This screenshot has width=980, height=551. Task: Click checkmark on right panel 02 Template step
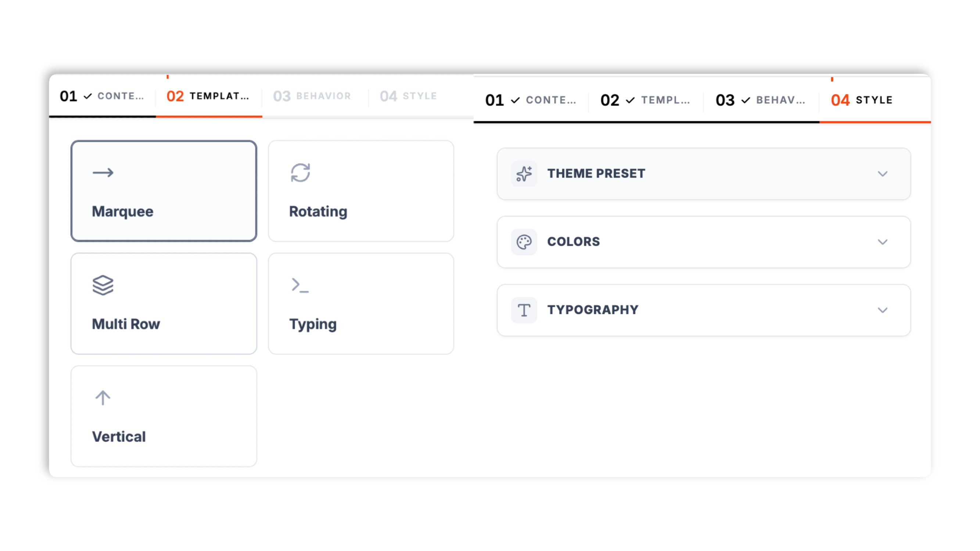click(x=631, y=100)
